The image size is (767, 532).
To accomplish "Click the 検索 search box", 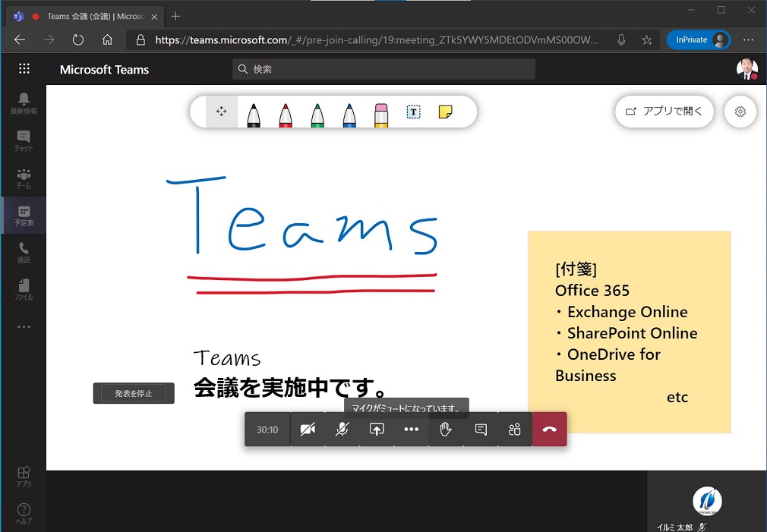I will pos(384,69).
